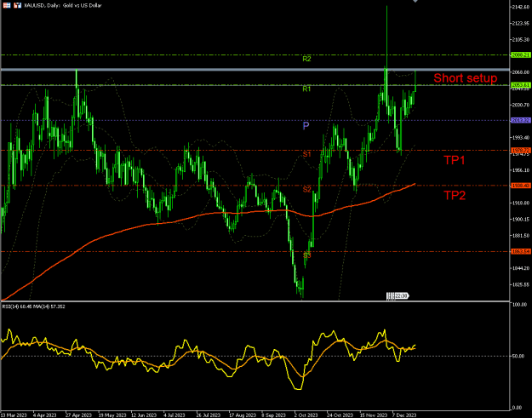Click the RSI 100.00 scale value
Image resolution: width=532 pixels, height=418 pixels.
(x=520, y=305)
